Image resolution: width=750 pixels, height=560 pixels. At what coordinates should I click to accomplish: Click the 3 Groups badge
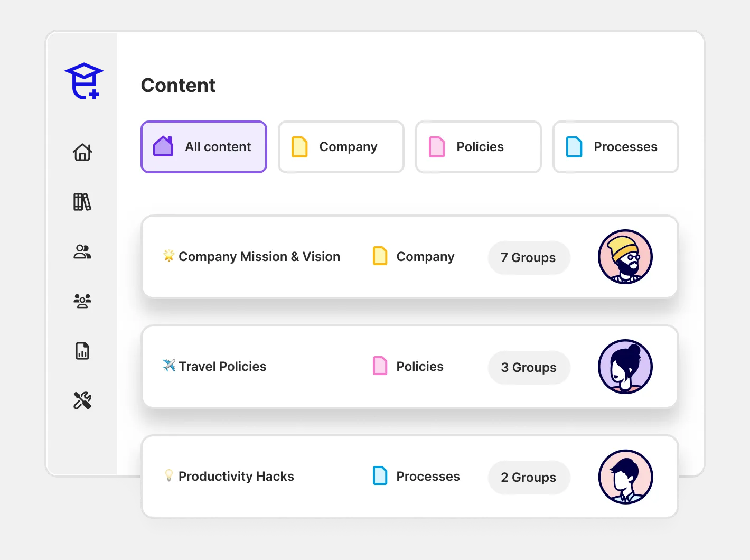click(x=529, y=368)
